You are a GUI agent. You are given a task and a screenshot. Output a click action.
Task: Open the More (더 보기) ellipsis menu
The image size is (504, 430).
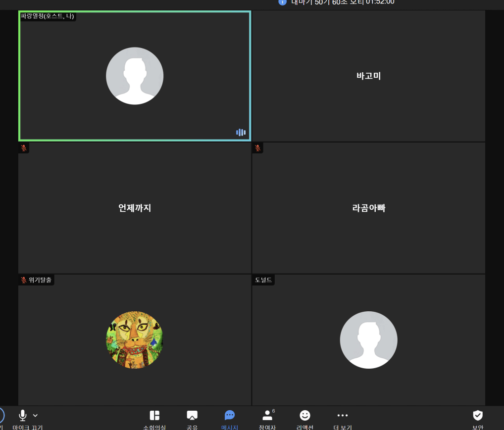click(342, 415)
